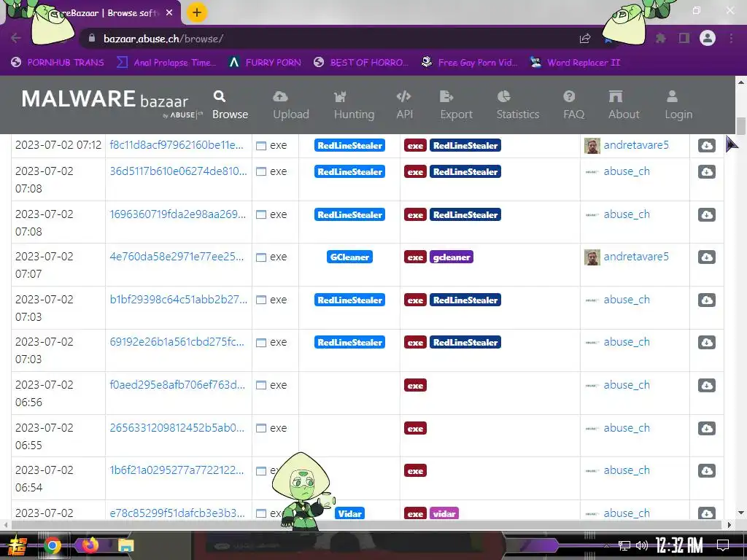Image resolution: width=747 pixels, height=560 pixels.
Task: Download the 36d5117b610e06274de810 sample
Action: 706,171
